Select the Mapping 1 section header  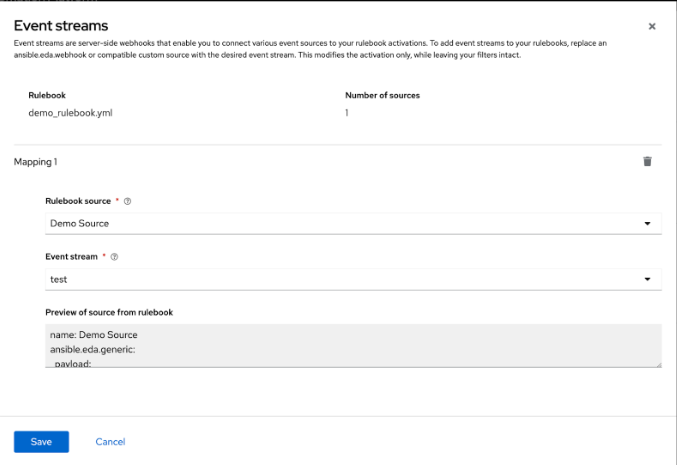[36, 161]
